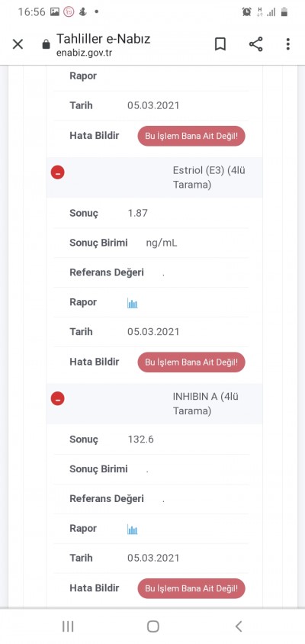Tap the enabiz.gov.tr URL text

click(84, 53)
